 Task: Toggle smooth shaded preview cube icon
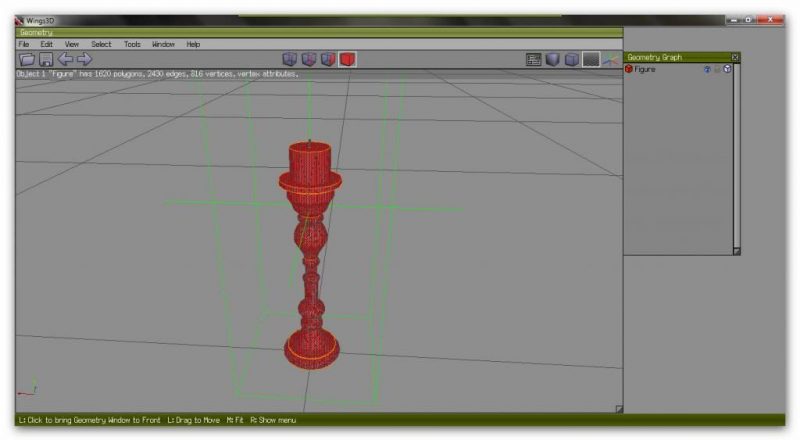point(553,60)
